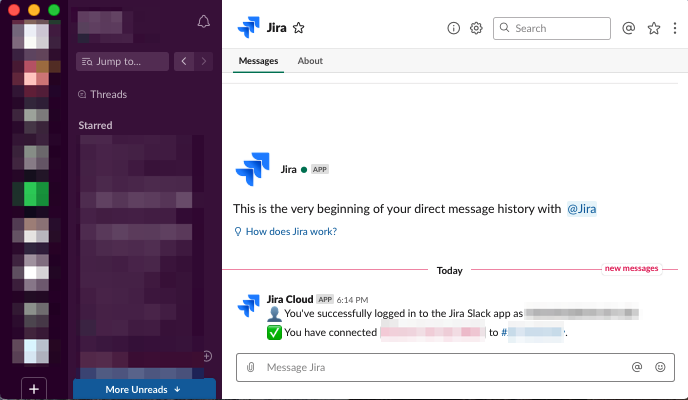Focus the Message Jira input box
The image size is (688, 400).
click(455, 368)
